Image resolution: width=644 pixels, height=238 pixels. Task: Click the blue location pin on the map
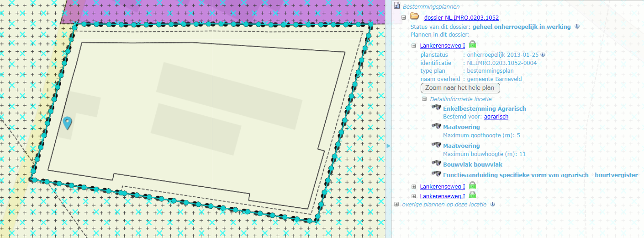point(68,123)
